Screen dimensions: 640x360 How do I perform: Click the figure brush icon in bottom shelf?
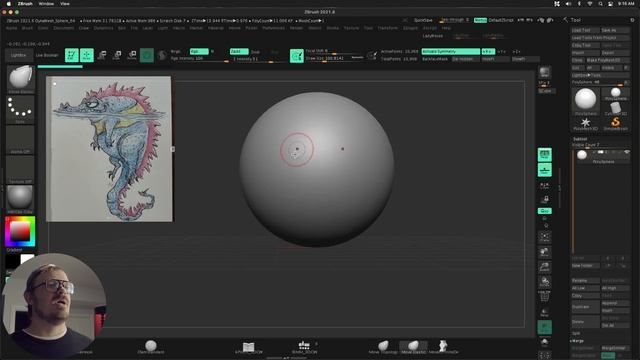click(x=443, y=347)
